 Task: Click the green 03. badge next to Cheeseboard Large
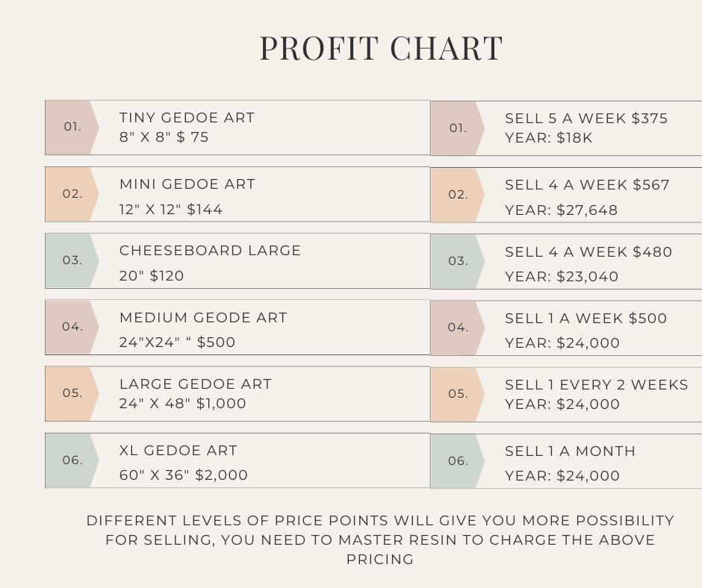pyautogui.click(x=72, y=260)
